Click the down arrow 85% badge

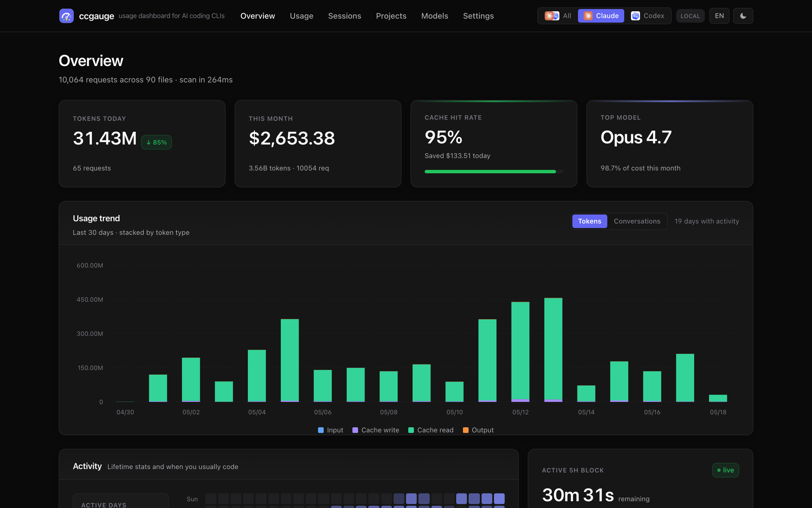click(x=156, y=143)
